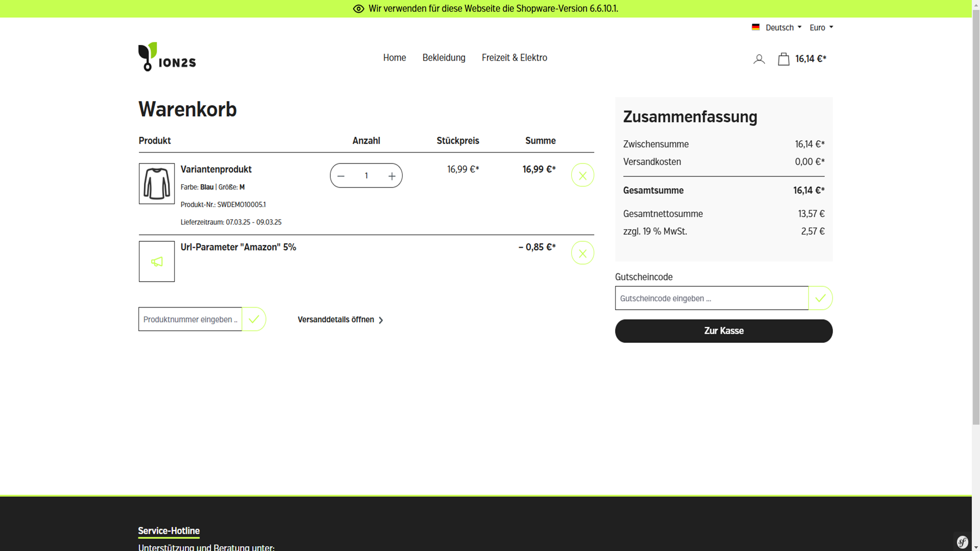Click the promotion megaphone thumbnail

[x=157, y=261]
